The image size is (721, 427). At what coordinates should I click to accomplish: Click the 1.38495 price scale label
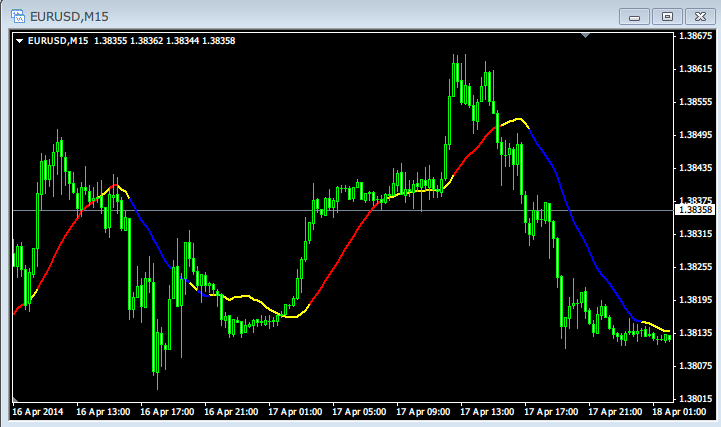pyautogui.click(x=696, y=135)
